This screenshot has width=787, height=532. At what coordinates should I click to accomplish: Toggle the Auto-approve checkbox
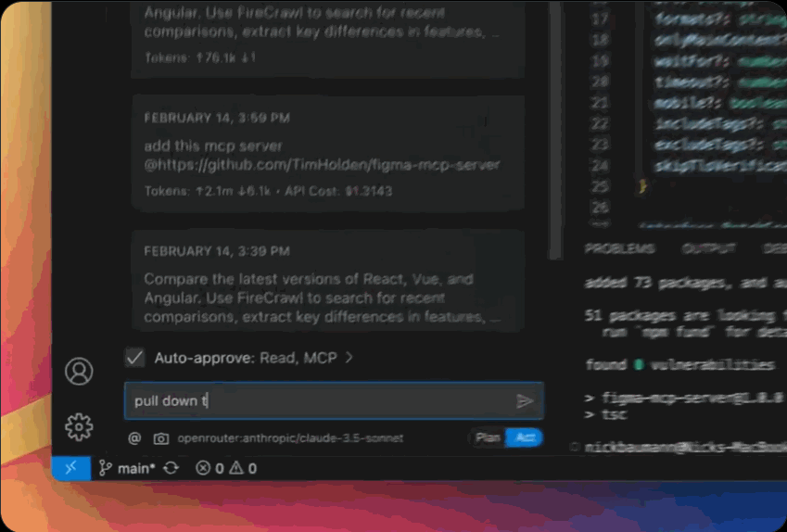[134, 358]
